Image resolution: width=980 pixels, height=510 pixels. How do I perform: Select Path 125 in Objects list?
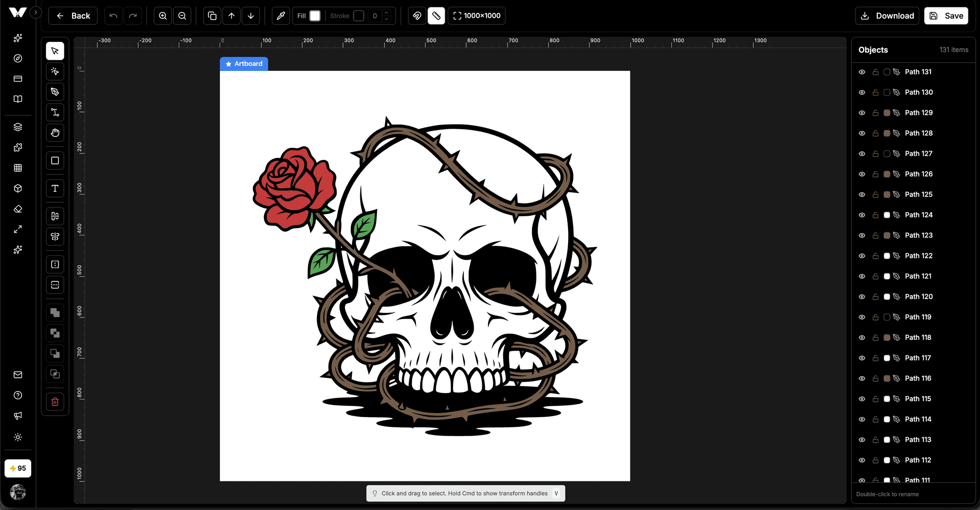919,195
